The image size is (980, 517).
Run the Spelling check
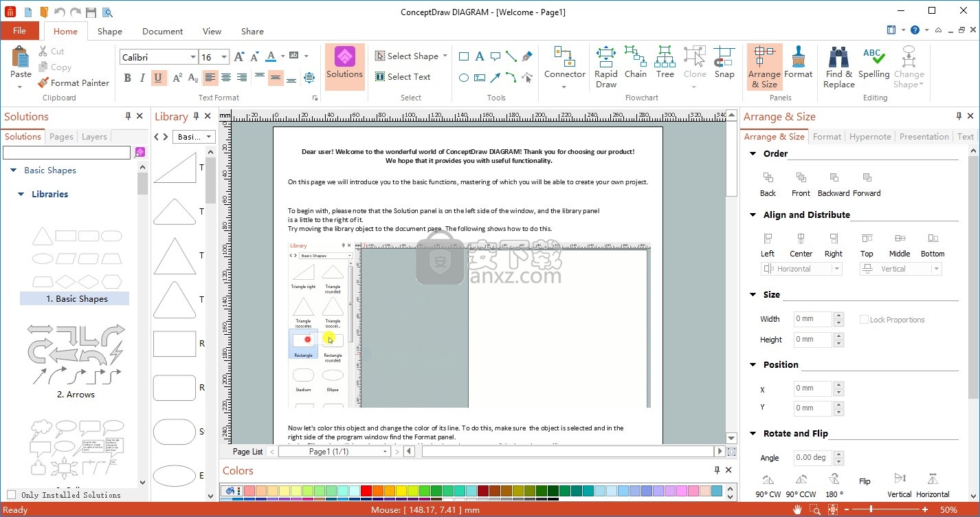(x=873, y=63)
